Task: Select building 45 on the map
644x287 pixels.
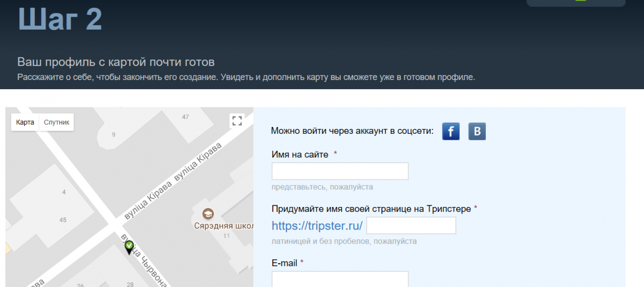Action: click(x=63, y=220)
